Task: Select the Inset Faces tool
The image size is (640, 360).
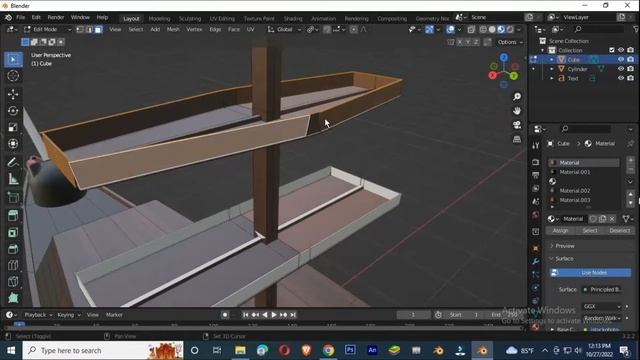Action: [13, 233]
